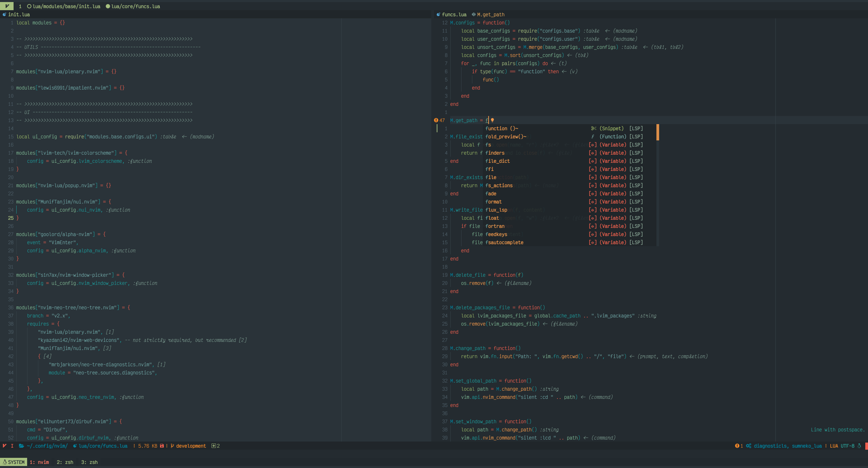The width and height of the screenshot is (868, 468).
Task: Click the variable icon on the fade row
Action: (x=593, y=194)
